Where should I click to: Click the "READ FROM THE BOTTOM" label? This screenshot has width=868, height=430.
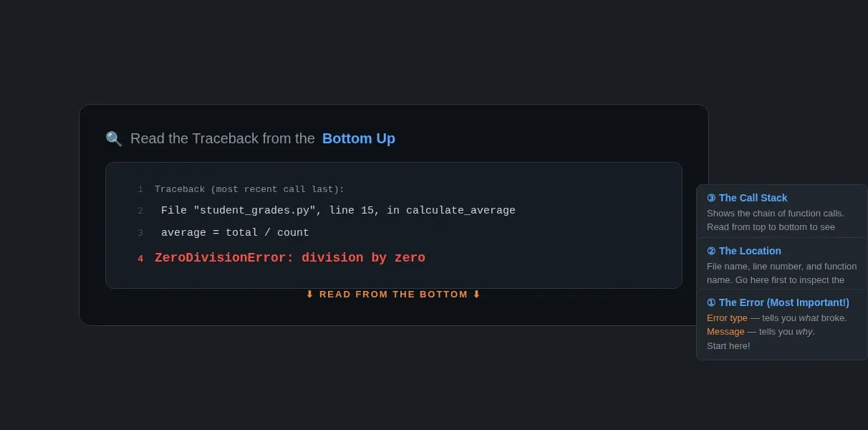pyautogui.click(x=393, y=295)
